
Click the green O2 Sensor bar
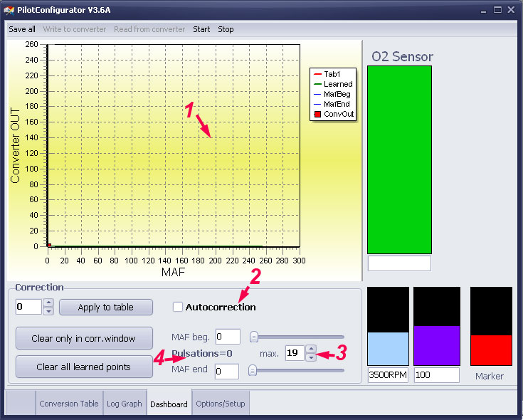399,159
